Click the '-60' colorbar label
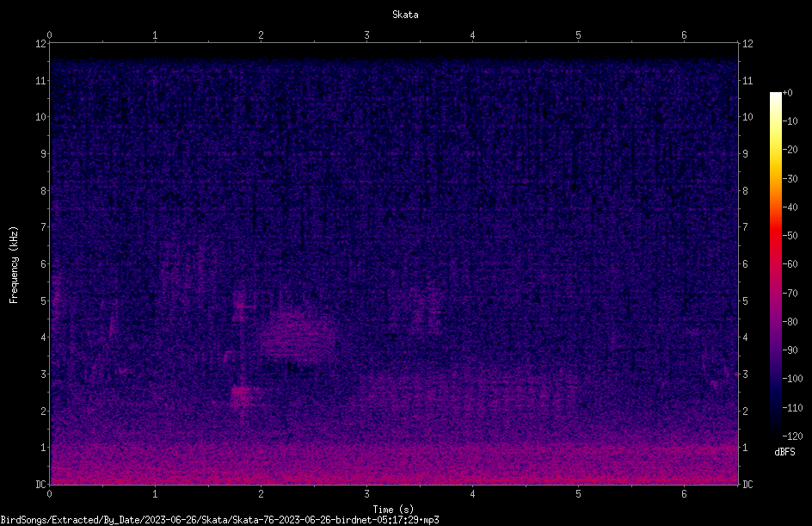The width and height of the screenshot is (812, 526). pos(790,264)
